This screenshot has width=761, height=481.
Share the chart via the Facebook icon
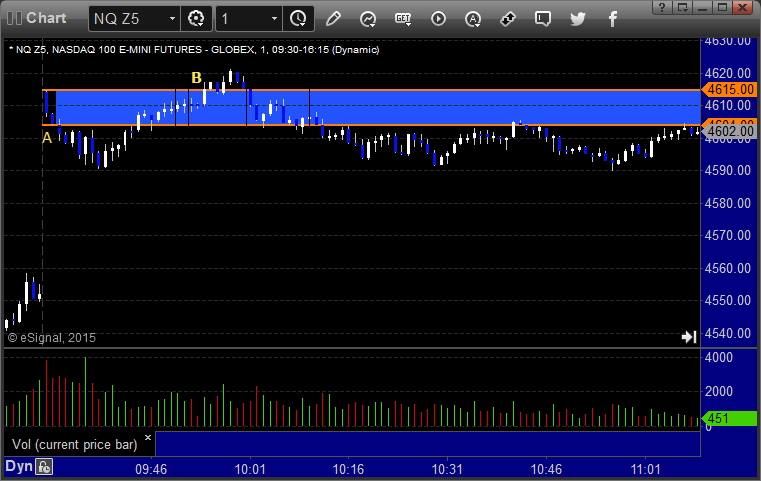click(x=613, y=19)
